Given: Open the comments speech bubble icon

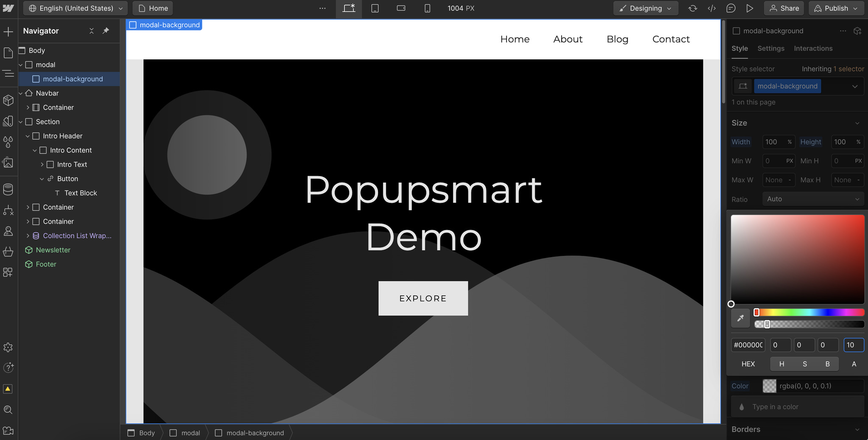Looking at the screenshot, I should pos(731,8).
